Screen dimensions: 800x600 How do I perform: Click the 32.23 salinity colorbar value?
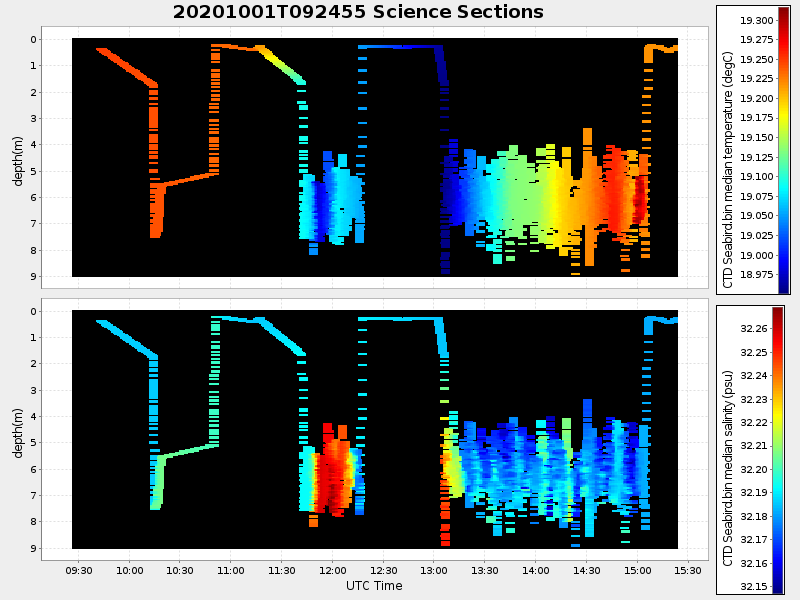[754, 399]
